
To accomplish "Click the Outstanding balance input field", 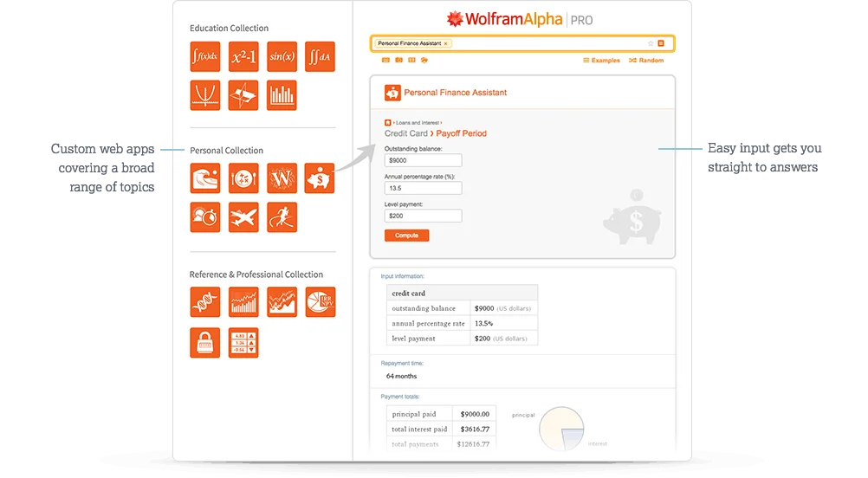I will [423, 160].
